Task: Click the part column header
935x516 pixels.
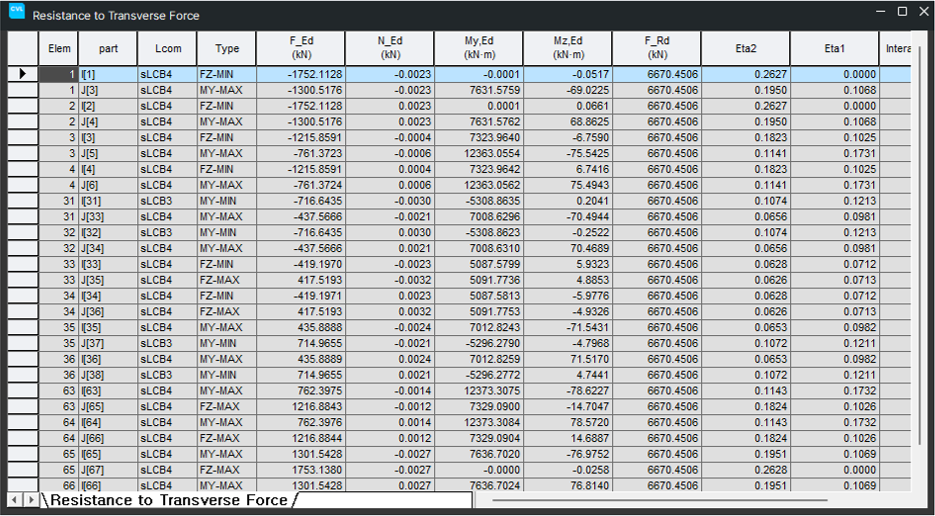Action: [108, 49]
